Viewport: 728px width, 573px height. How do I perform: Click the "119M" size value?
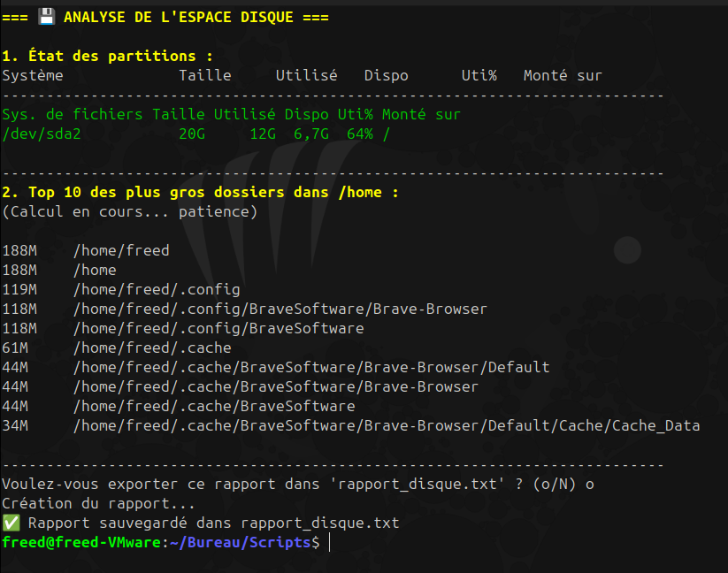pos(19,289)
